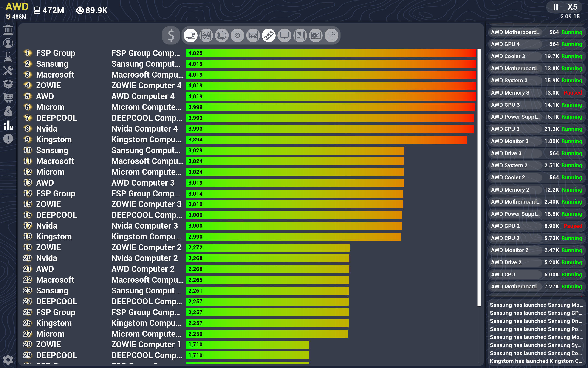Open news 'Sansung has launched Sansung Dri…'
This screenshot has height=368, width=588.
536,321
